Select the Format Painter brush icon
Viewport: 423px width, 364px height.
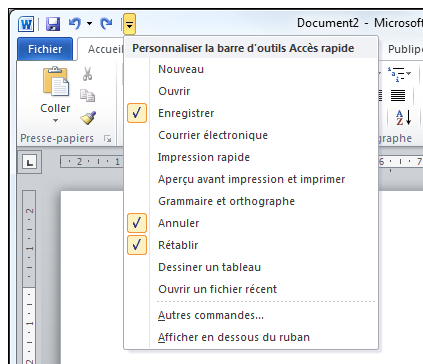coord(88,118)
